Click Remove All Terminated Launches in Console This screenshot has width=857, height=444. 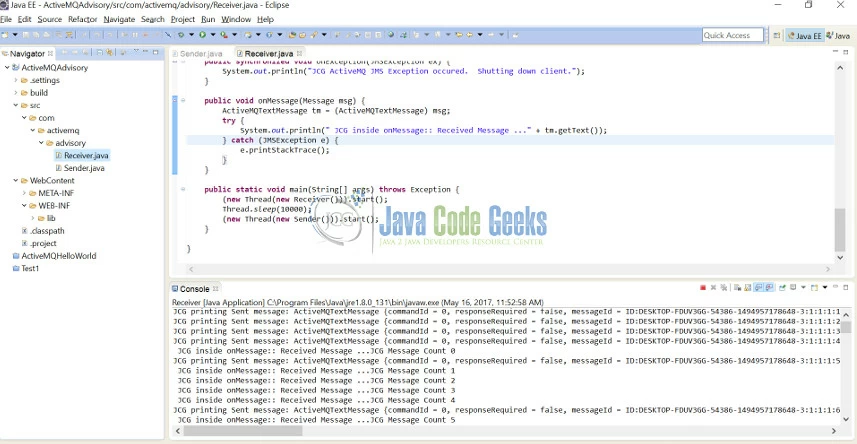click(724, 288)
